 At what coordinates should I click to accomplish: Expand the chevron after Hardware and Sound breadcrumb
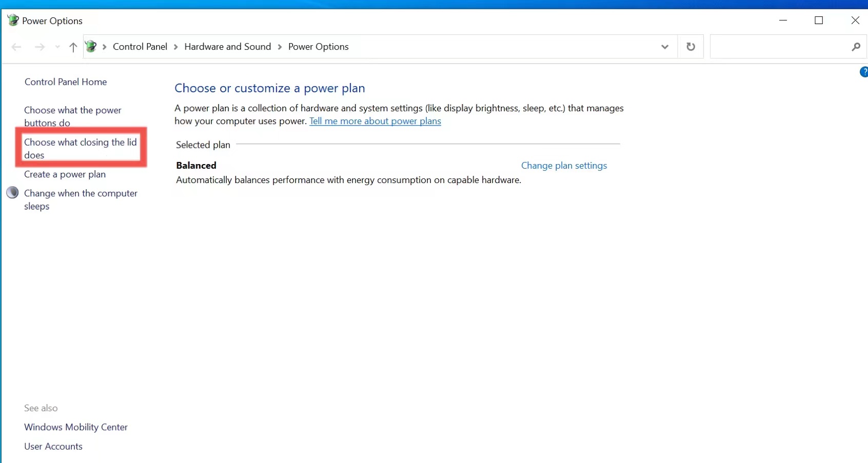point(280,47)
